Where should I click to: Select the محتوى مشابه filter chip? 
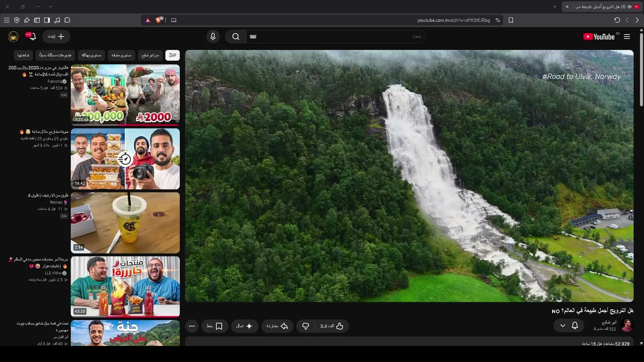[121, 55]
